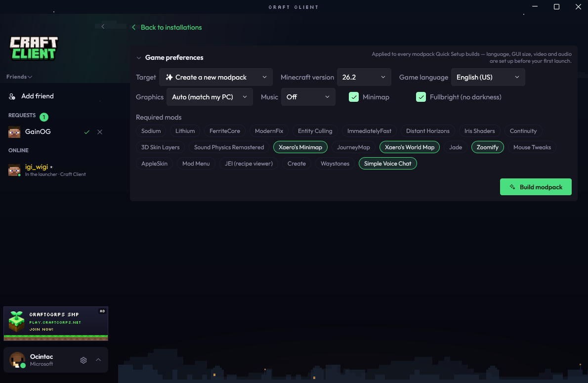Deselect the Simple Voice Chat chip
The image size is (588, 383).
click(387, 164)
